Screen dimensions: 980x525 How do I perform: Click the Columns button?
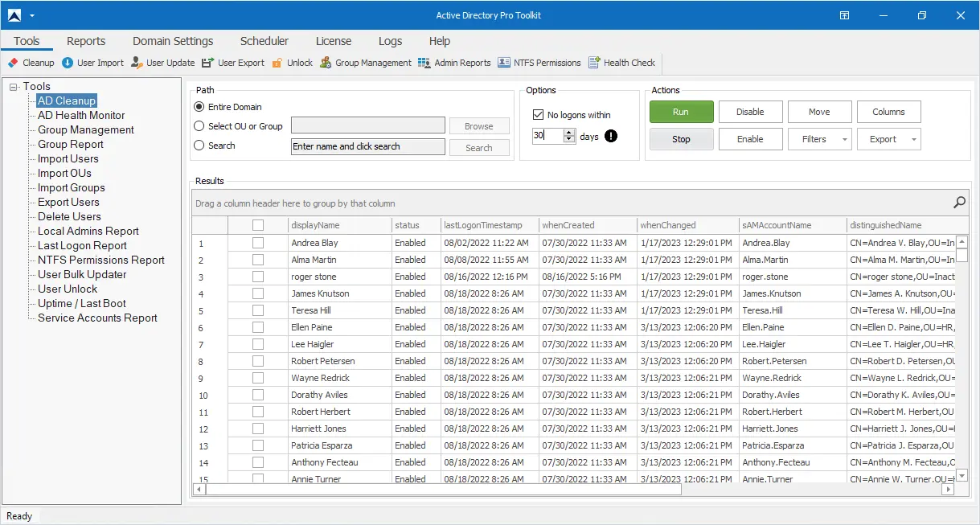pos(888,112)
